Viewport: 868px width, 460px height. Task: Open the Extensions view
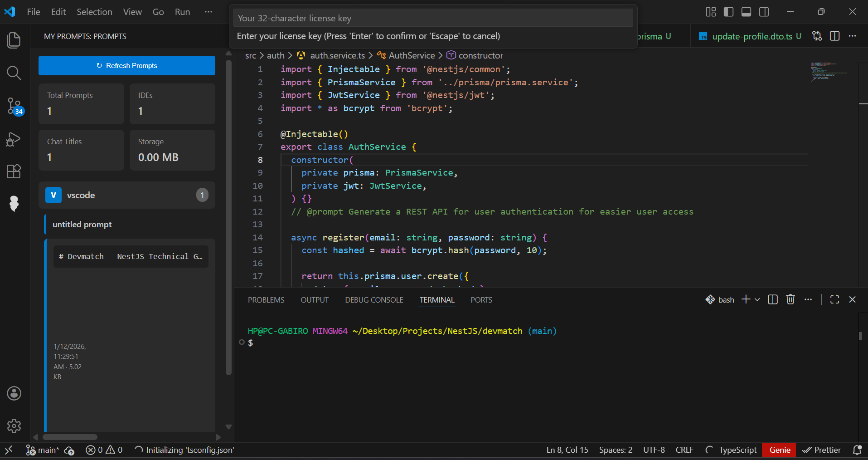click(14, 171)
